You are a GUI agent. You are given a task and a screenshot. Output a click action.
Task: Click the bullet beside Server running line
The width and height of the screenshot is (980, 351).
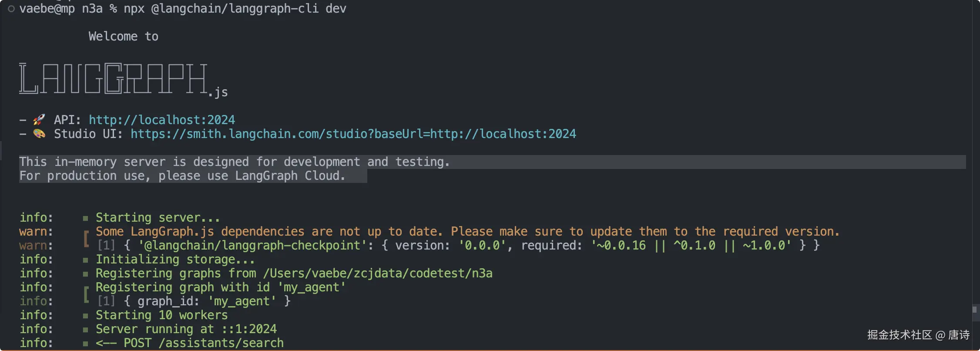(x=86, y=330)
